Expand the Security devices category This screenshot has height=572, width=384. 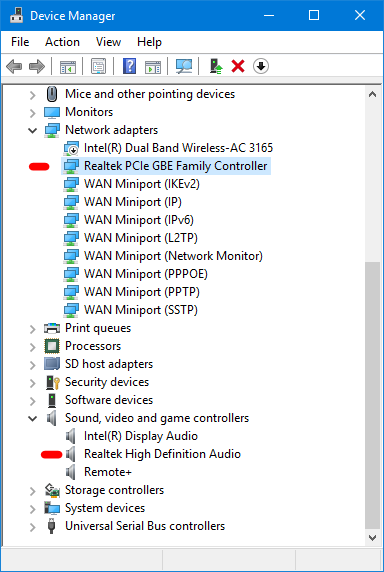[32, 383]
